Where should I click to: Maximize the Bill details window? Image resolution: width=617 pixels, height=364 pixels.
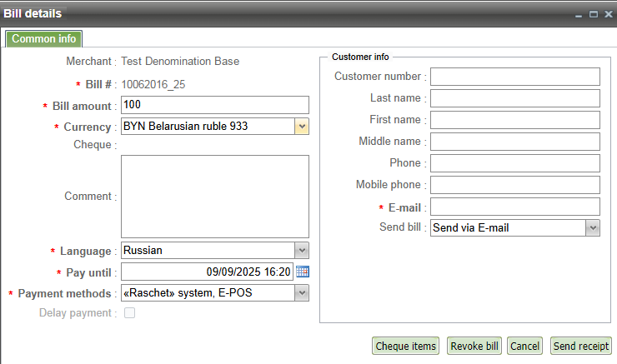pos(594,14)
